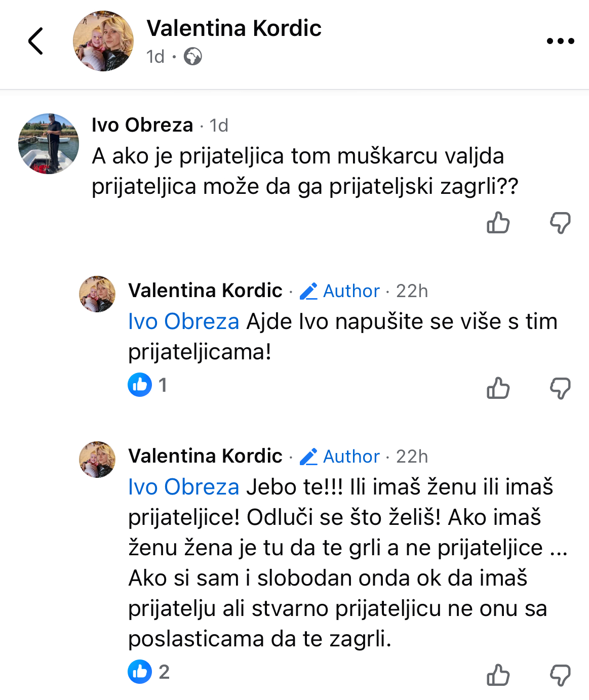
Task: Like Ivo Obreza's comment with thumbs up
Action: (x=498, y=223)
